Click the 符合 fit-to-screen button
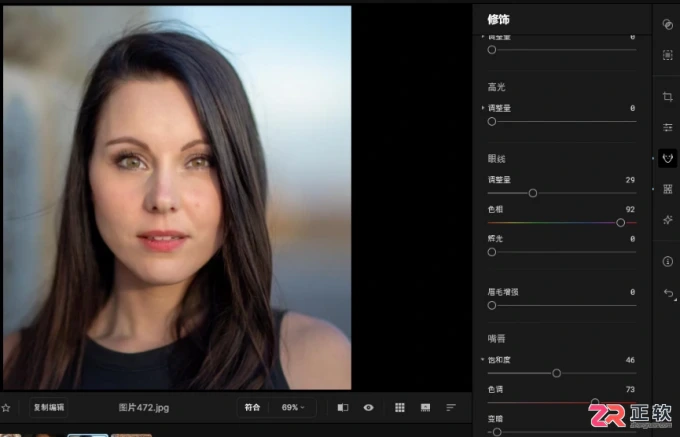 [x=252, y=408]
